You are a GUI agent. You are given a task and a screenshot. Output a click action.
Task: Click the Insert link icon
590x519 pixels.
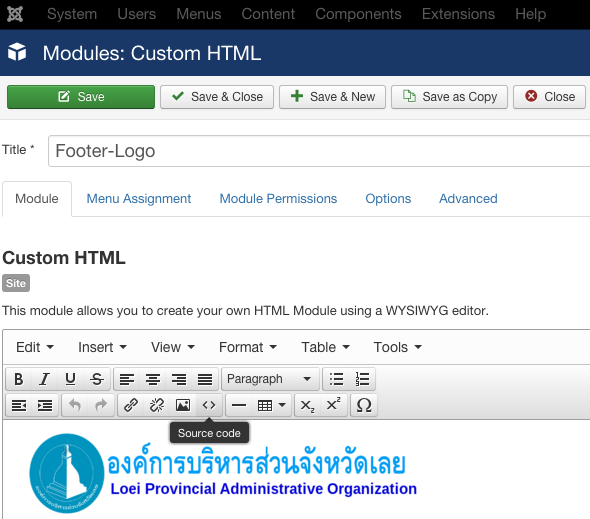pyautogui.click(x=131, y=405)
